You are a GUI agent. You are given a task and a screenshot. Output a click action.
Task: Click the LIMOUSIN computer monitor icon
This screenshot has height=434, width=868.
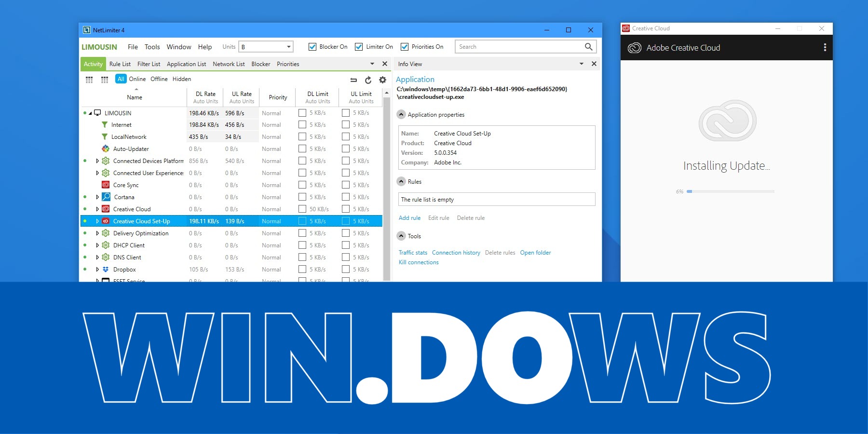point(98,113)
